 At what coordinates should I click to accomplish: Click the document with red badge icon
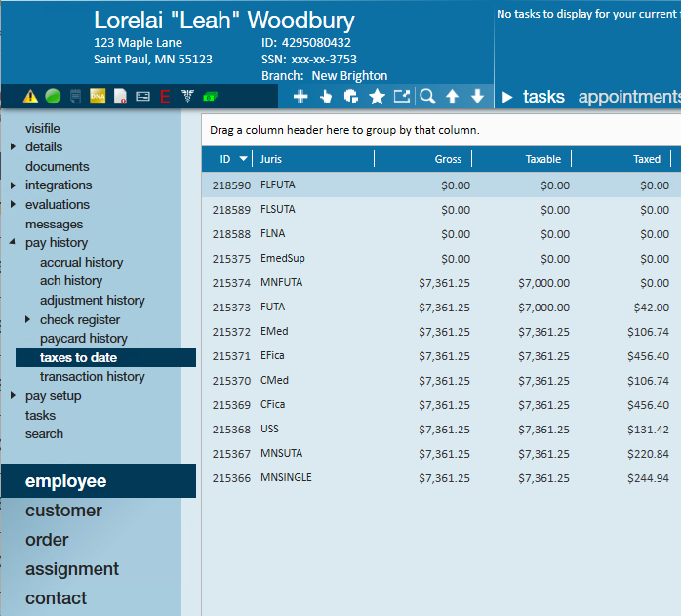coord(120,96)
